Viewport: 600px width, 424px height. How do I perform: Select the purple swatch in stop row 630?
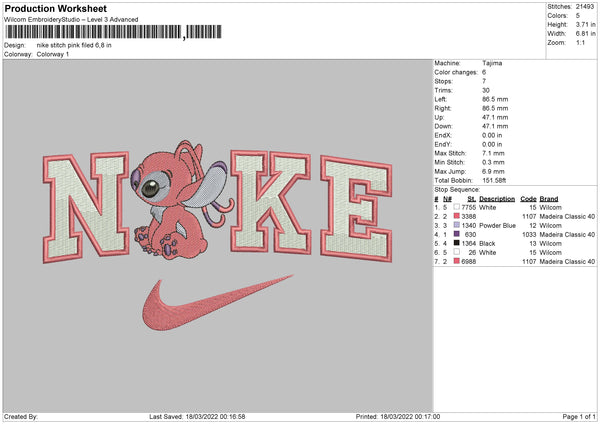tap(457, 234)
